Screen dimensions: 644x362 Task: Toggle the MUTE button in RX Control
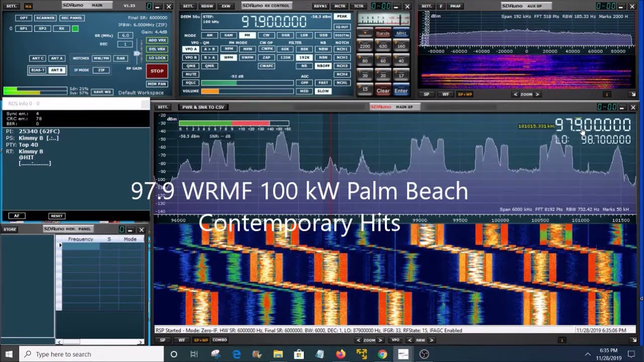pos(191,74)
